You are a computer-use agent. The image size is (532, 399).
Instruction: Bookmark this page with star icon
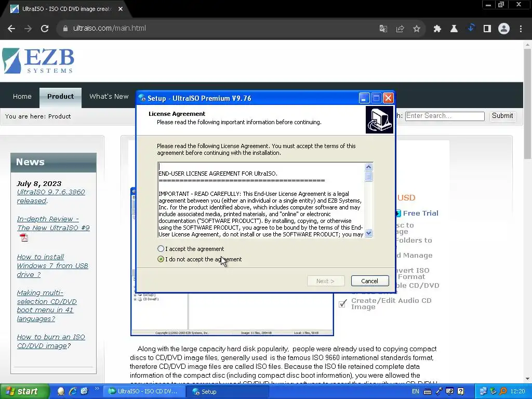click(x=417, y=29)
